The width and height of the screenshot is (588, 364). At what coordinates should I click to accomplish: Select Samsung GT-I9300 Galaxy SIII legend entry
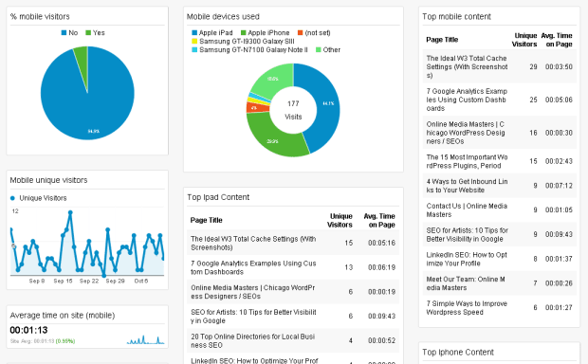click(x=243, y=42)
